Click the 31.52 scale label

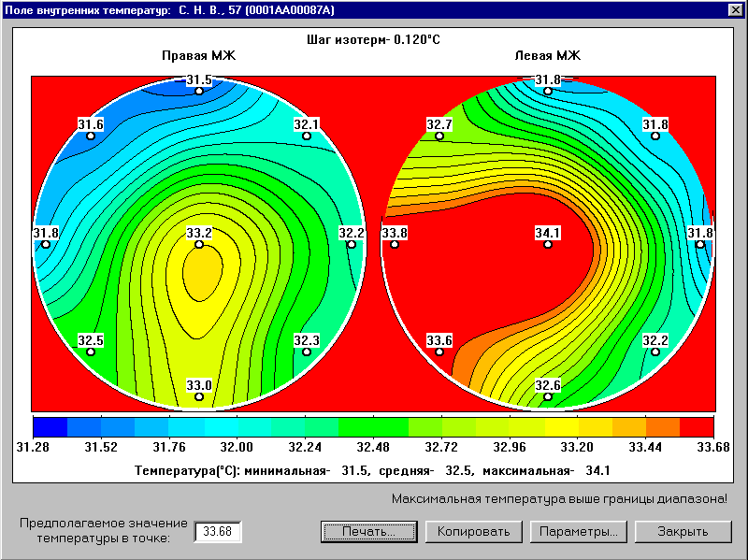[101, 447]
